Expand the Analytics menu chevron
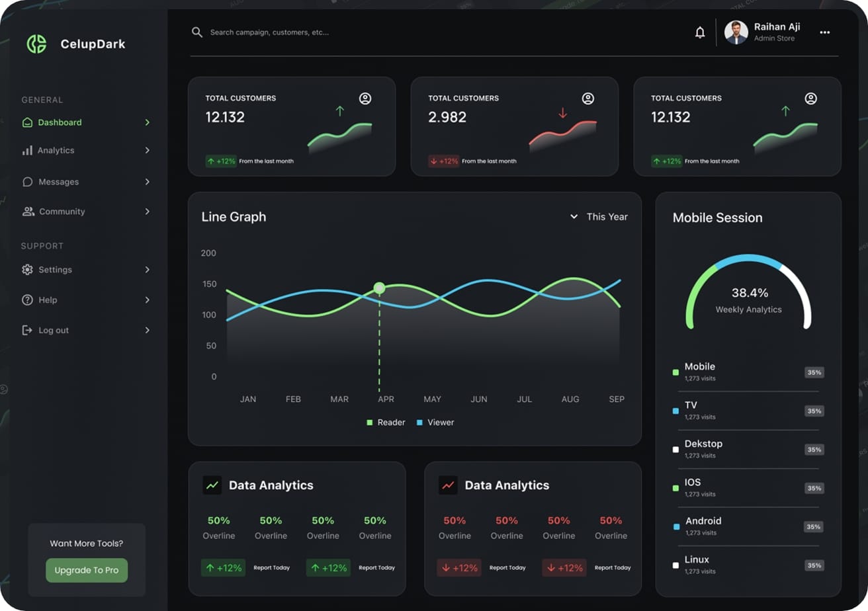The height and width of the screenshot is (611, 868). (147, 151)
